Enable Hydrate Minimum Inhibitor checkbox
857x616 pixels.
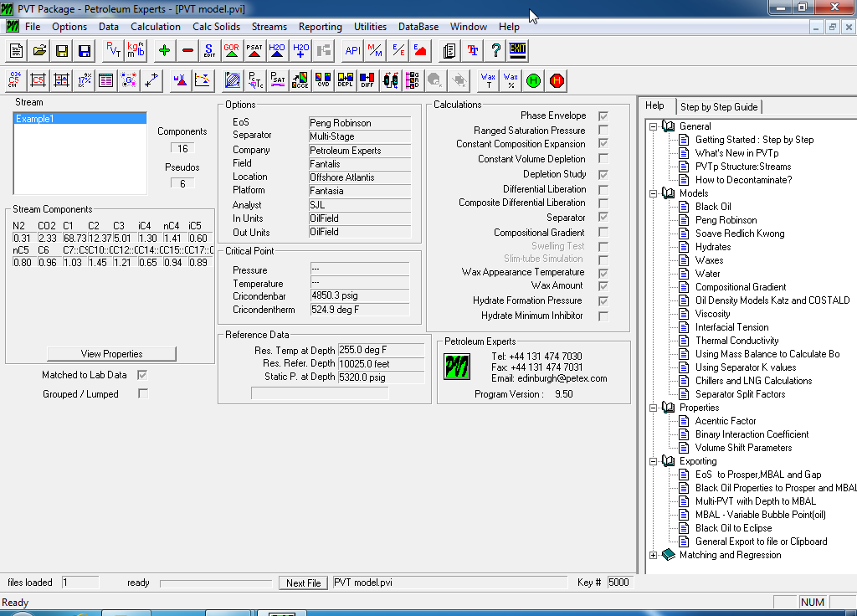tap(603, 316)
